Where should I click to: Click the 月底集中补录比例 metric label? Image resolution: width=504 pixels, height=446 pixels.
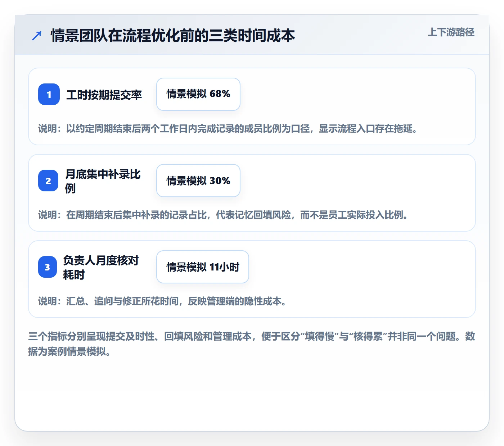(103, 181)
